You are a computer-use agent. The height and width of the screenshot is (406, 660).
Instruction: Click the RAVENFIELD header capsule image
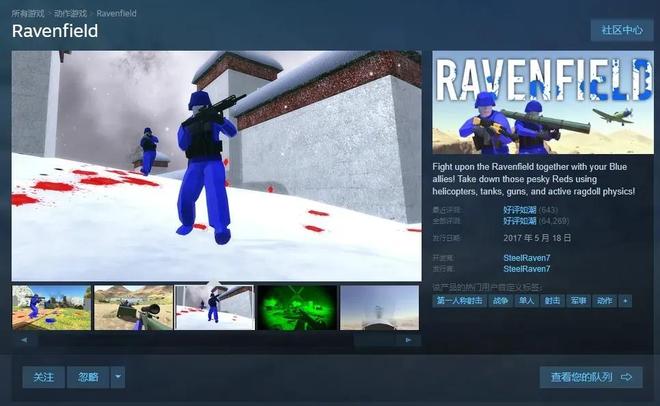(x=543, y=103)
